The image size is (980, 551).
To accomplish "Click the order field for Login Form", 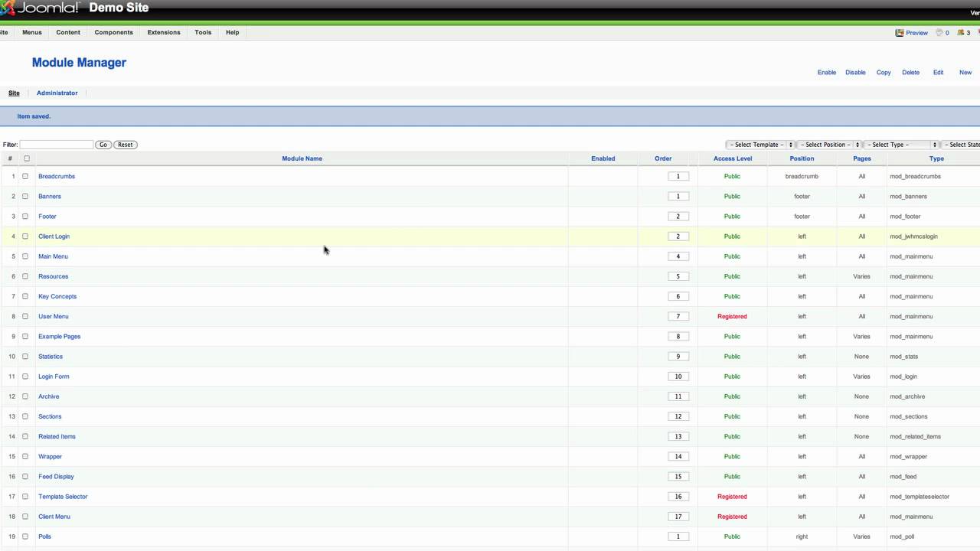I will (678, 377).
